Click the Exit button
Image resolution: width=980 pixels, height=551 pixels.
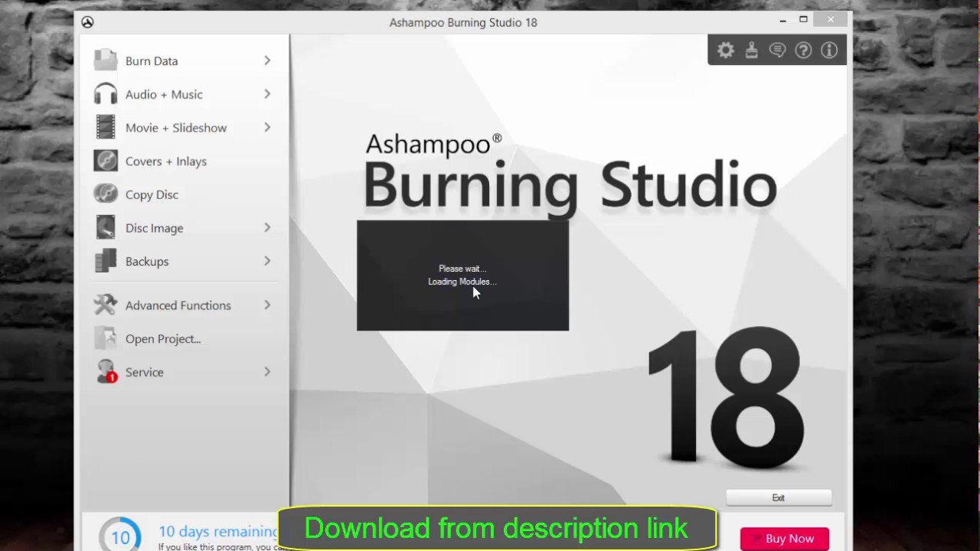779,498
